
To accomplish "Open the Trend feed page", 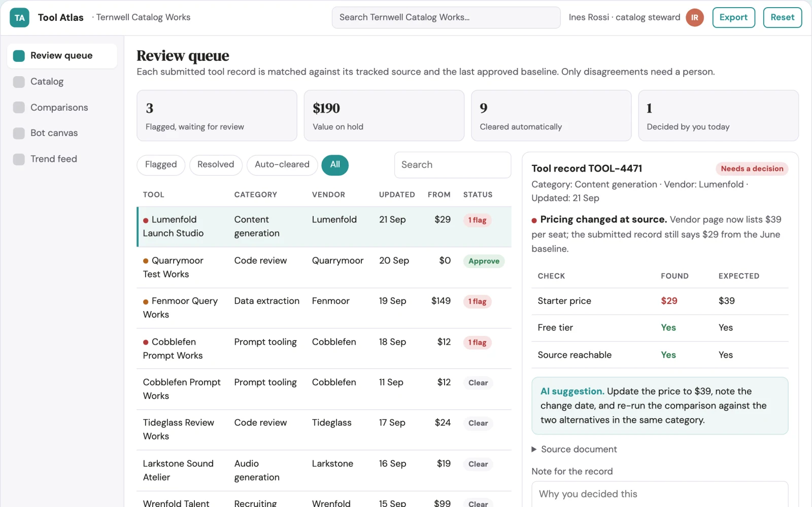I will (62, 159).
